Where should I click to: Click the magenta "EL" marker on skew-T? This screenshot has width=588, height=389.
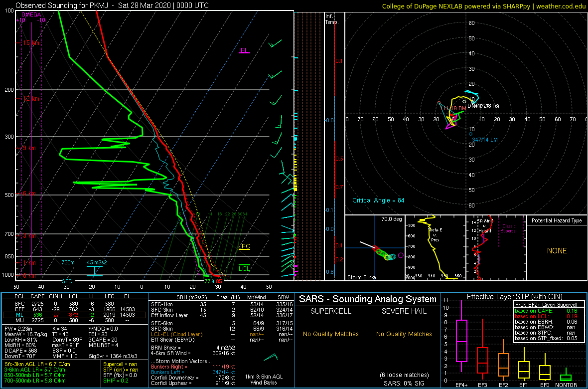[x=245, y=51]
